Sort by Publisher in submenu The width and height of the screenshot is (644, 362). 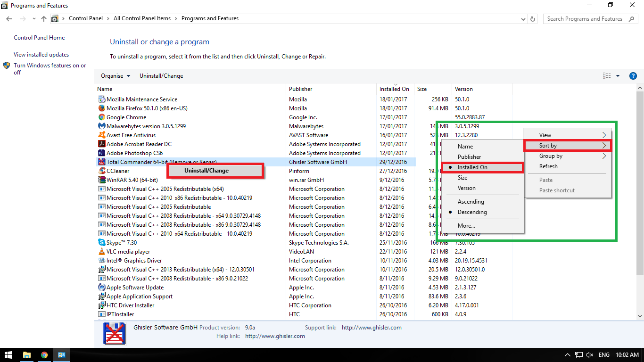(482, 157)
